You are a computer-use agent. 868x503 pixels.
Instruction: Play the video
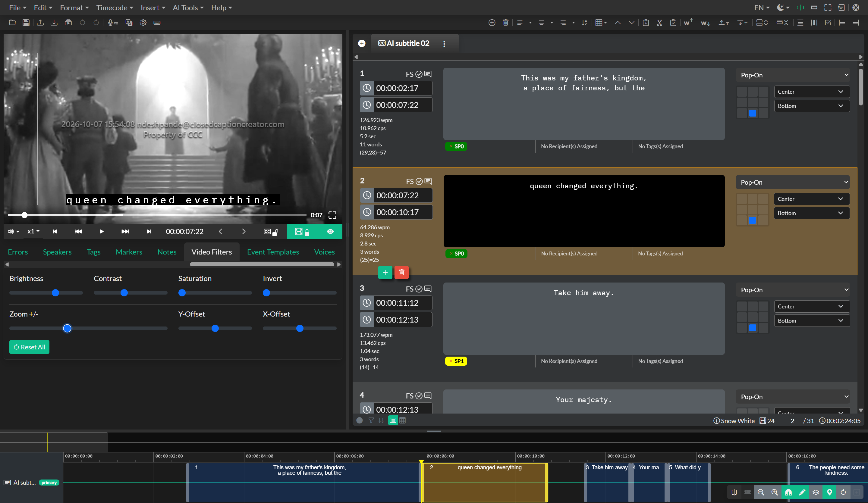coord(102,232)
